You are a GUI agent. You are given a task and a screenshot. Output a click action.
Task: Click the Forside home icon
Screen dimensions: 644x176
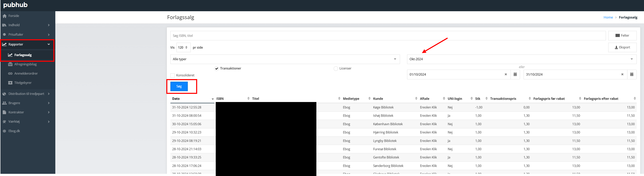(x=5, y=16)
